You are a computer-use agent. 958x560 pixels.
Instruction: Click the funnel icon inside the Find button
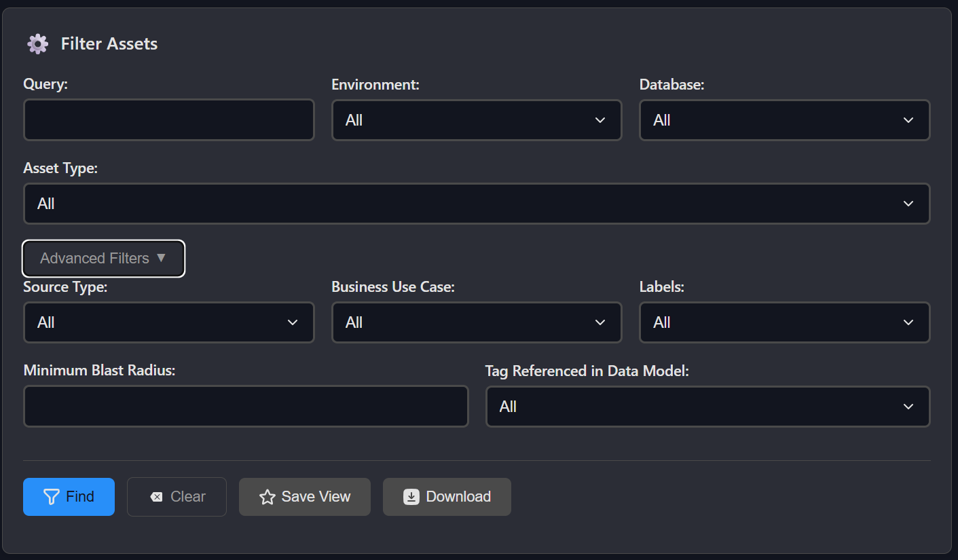(52, 496)
